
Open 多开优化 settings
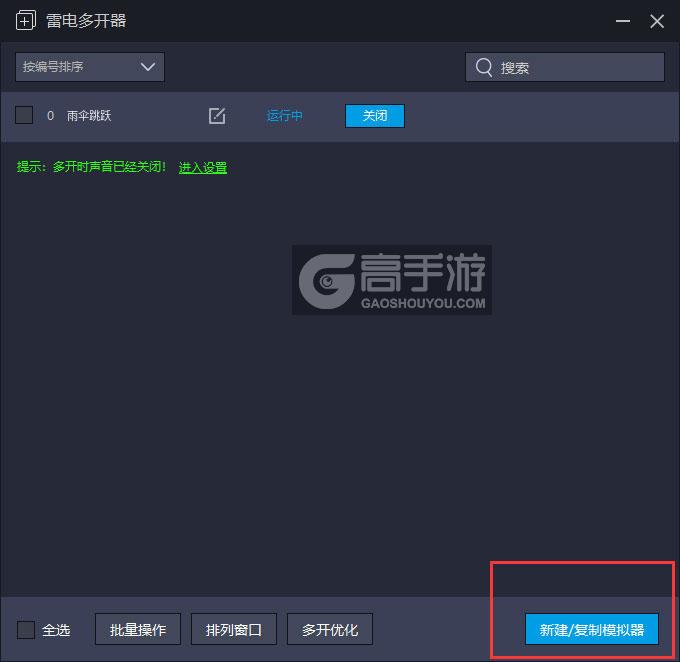[x=330, y=629]
